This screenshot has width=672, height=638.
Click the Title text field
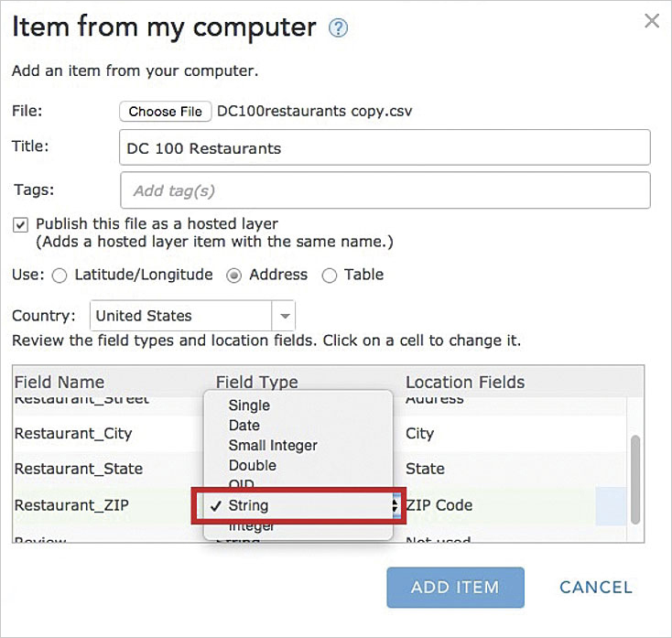point(385,148)
